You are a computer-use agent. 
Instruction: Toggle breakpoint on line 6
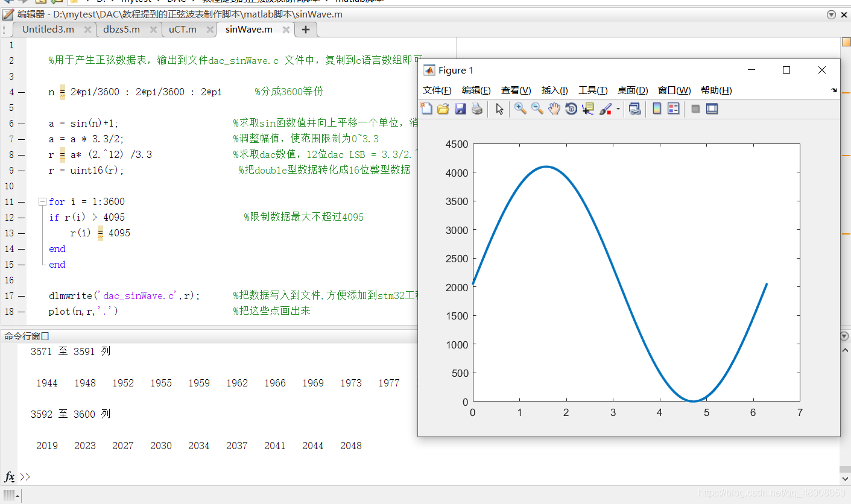click(x=22, y=124)
